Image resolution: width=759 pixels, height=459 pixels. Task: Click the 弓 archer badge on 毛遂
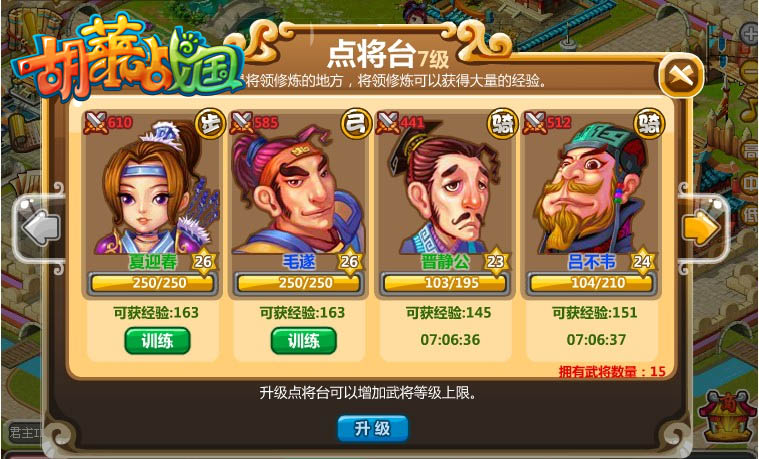pos(357,124)
